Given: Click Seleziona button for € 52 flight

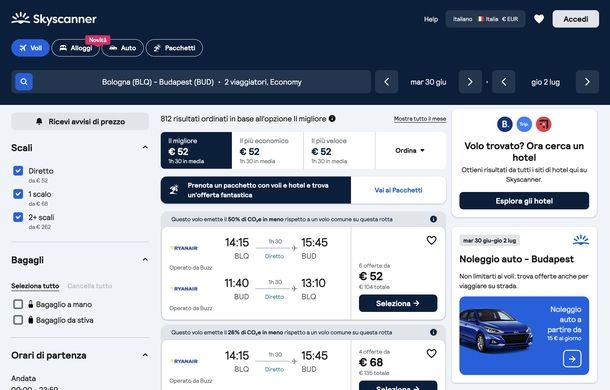Looking at the screenshot, I should [x=398, y=303].
